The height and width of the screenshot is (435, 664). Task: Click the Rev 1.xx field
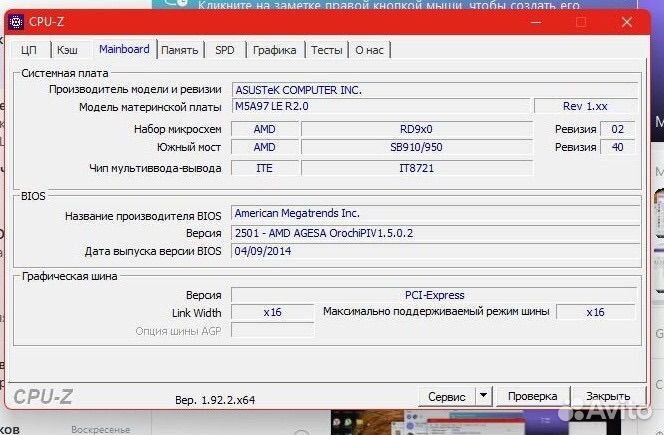pyautogui.click(x=586, y=106)
